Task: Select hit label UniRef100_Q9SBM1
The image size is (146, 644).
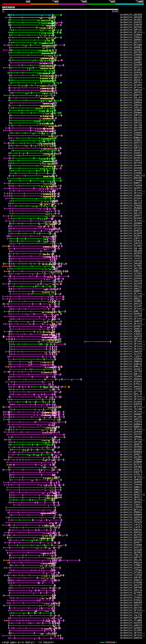Action: pos(131,301)
